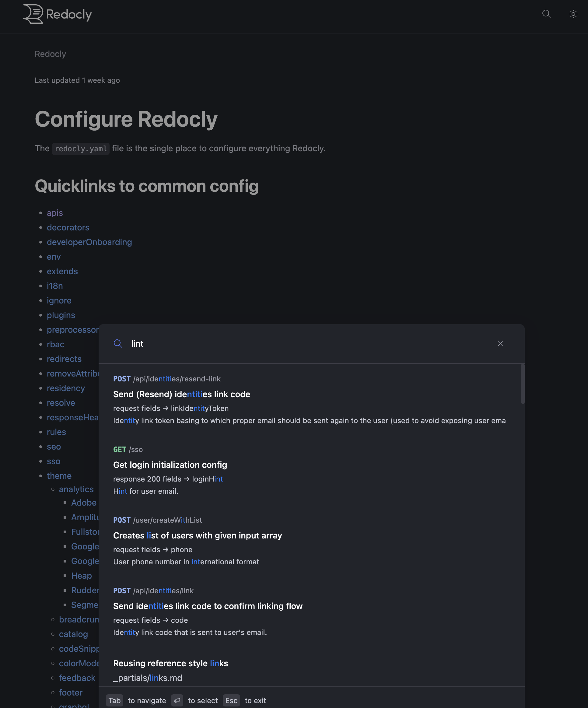588x708 pixels.
Task: Open result 'Get login initialization config'
Action: point(170,465)
